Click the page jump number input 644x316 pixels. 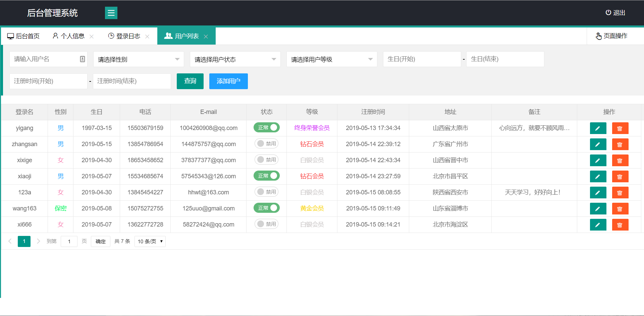click(69, 241)
